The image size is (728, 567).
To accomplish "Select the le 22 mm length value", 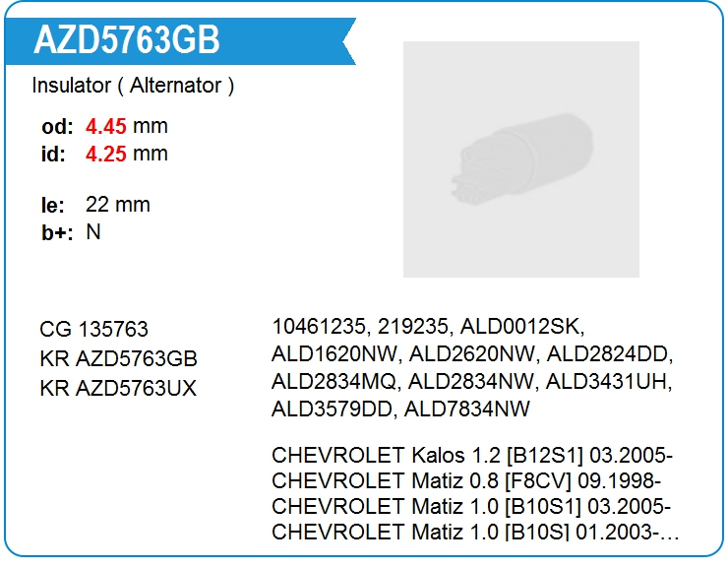I will tap(117, 205).
